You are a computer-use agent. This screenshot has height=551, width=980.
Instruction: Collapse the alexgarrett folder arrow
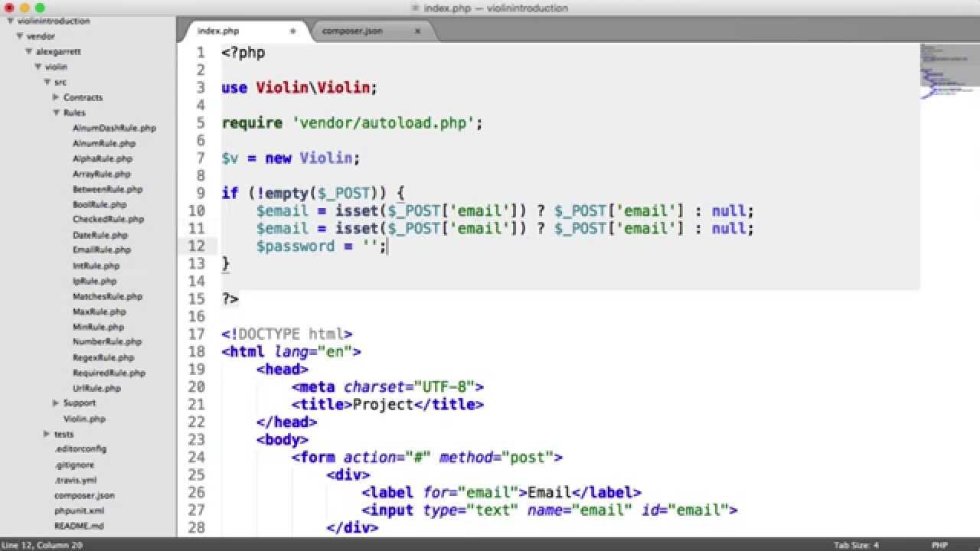pos(29,51)
